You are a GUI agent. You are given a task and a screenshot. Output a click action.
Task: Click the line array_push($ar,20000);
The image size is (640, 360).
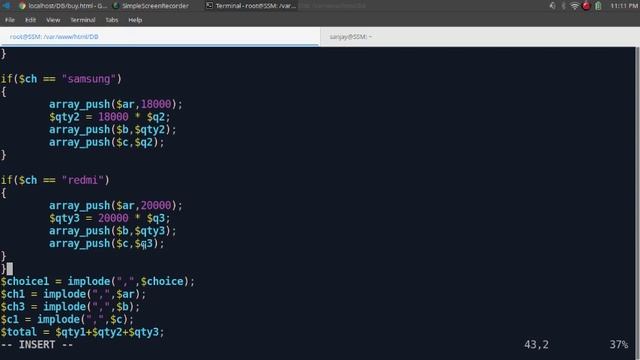pyautogui.click(x=116, y=205)
